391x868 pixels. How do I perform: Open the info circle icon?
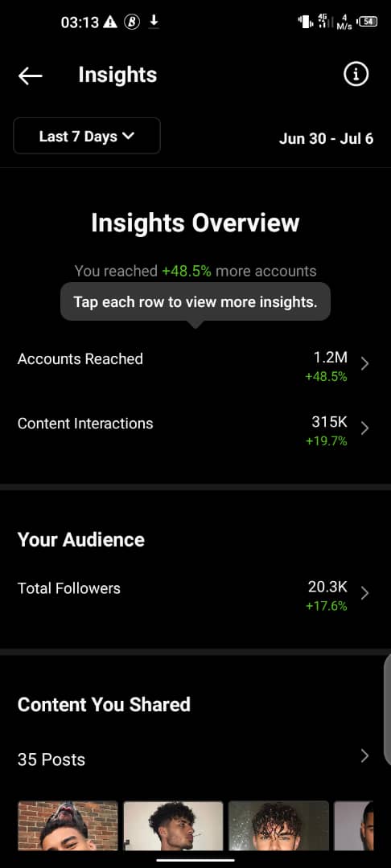click(x=356, y=74)
